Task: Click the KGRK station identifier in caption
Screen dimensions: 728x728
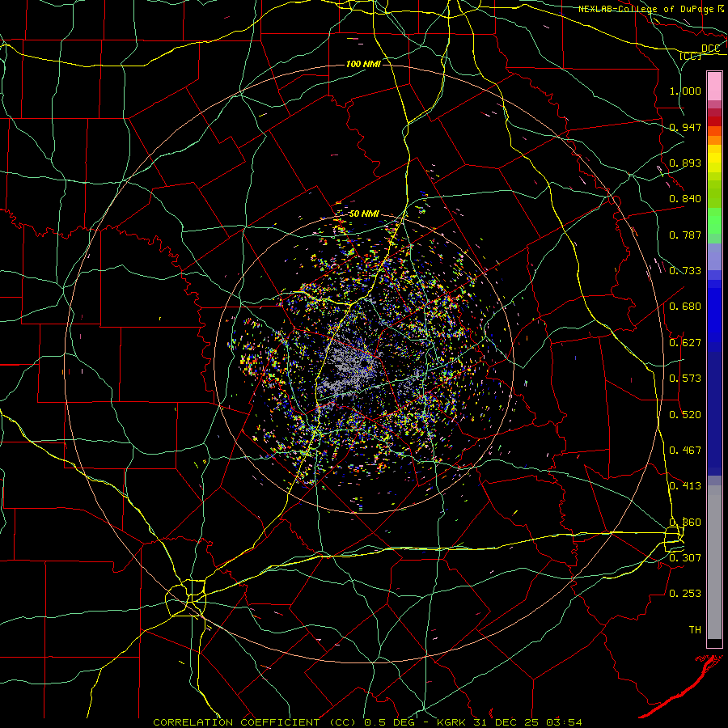Action: tap(453, 722)
